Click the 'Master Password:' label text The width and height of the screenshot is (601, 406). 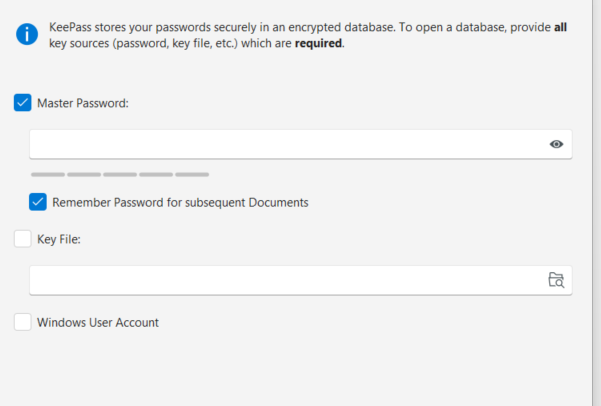pos(83,102)
